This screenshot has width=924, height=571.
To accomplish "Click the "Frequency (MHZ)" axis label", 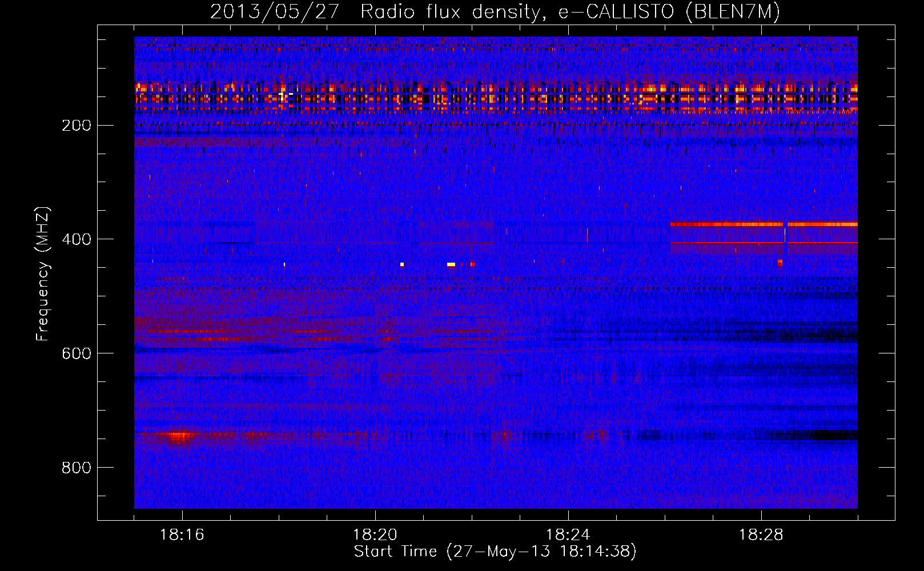I will [x=43, y=274].
